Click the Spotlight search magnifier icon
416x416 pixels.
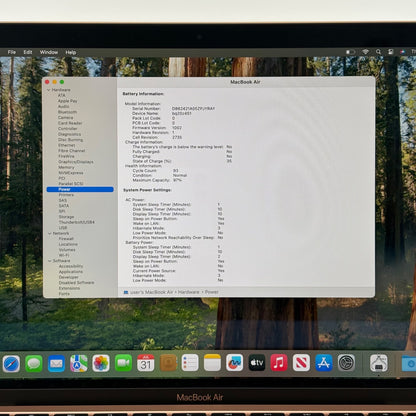[378, 52]
